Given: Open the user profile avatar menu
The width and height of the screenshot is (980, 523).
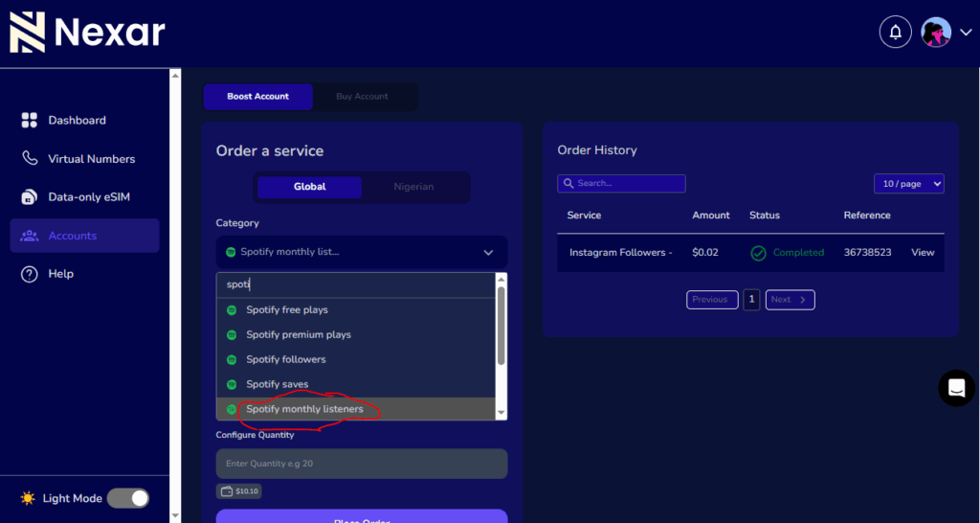Looking at the screenshot, I should (x=936, y=33).
